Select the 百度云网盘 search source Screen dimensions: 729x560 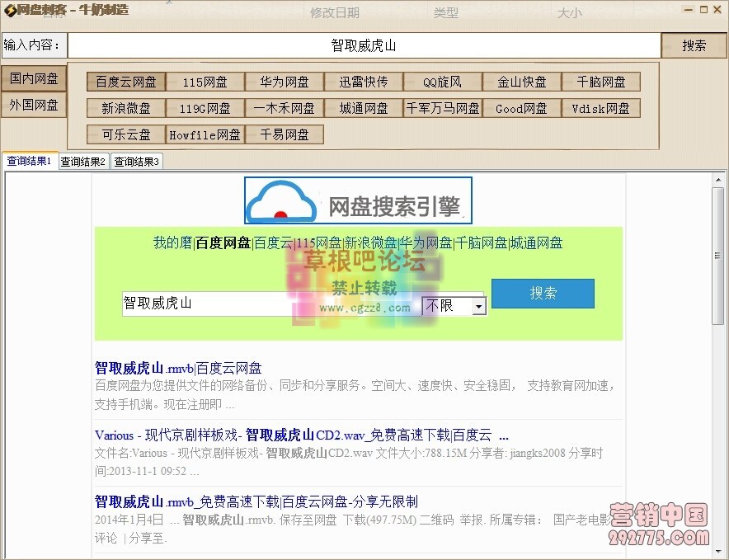point(125,82)
